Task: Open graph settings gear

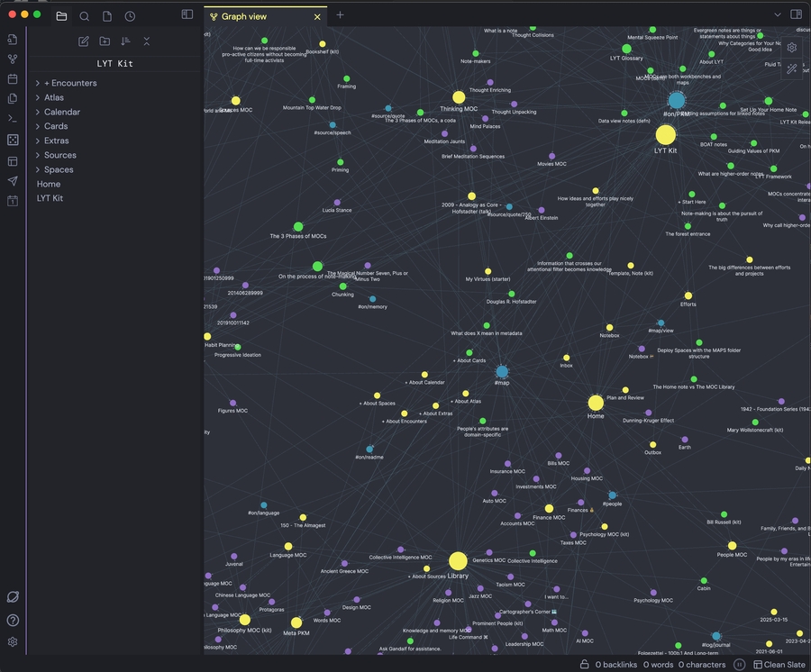Action: [792, 48]
